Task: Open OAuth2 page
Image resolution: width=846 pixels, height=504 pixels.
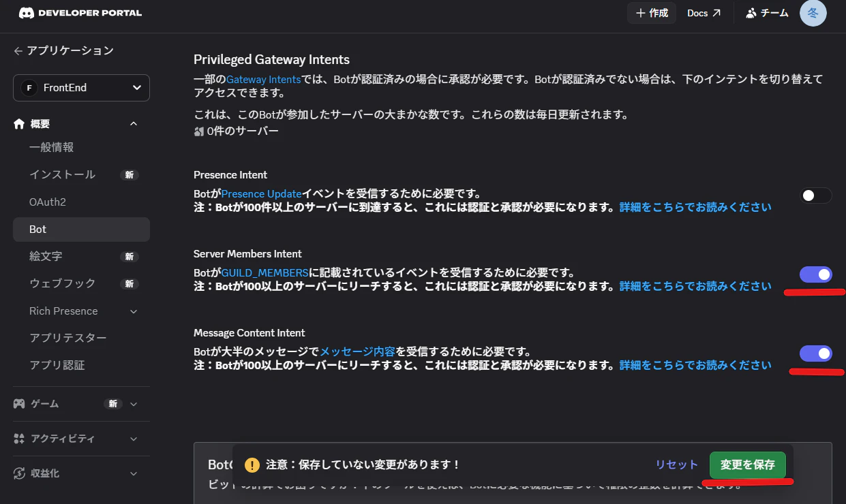Action: pyautogui.click(x=47, y=202)
